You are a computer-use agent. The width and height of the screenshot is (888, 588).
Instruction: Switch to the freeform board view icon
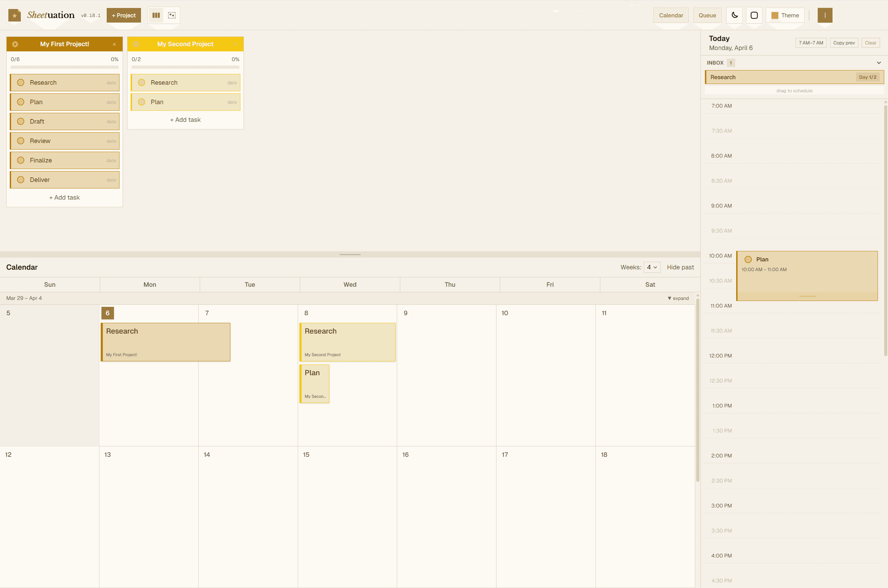point(172,15)
